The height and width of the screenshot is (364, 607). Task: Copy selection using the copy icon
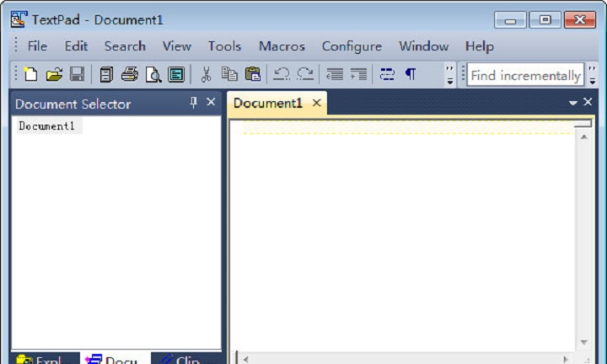(229, 74)
